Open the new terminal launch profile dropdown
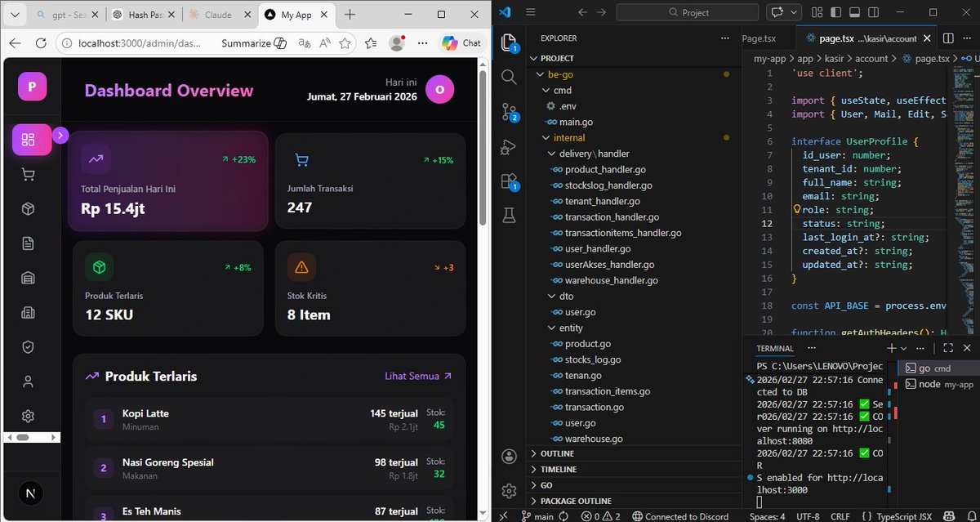 (905, 348)
